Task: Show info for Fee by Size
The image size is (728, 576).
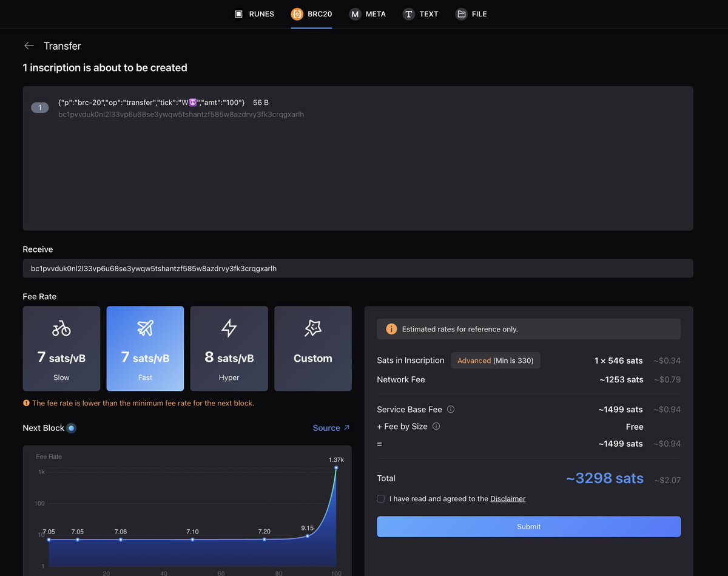Action: point(436,426)
